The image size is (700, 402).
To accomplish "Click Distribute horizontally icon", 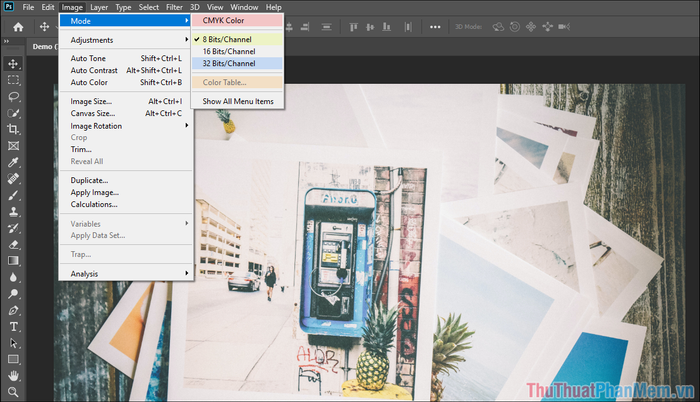I will click(x=408, y=27).
